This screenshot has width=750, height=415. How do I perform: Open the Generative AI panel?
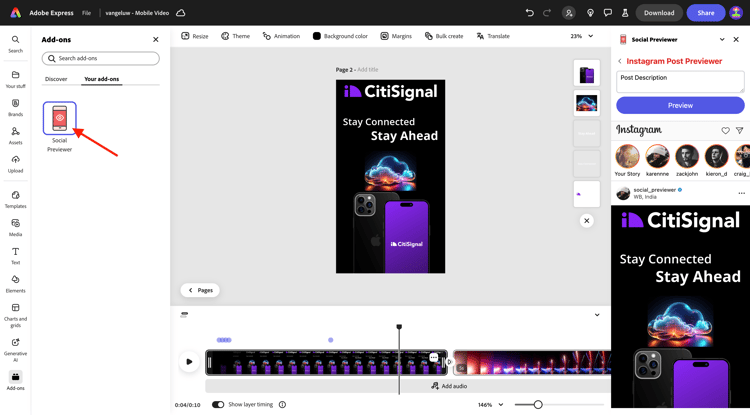(15, 349)
